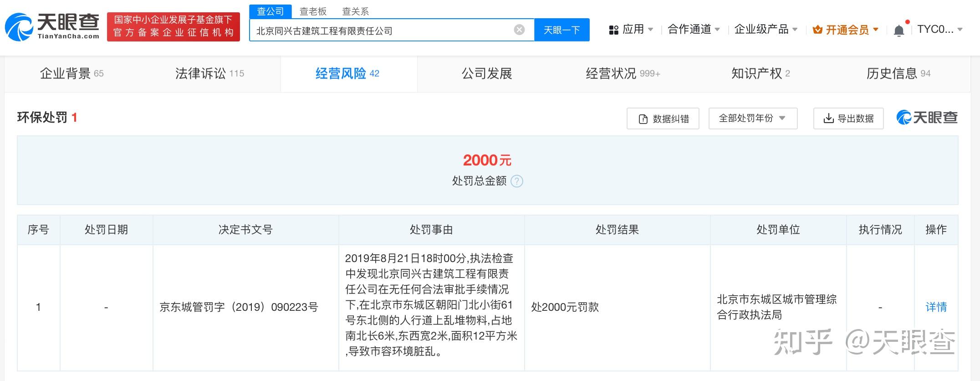Click the penalty reason description text
The width and height of the screenshot is (980, 381).
tap(431, 305)
